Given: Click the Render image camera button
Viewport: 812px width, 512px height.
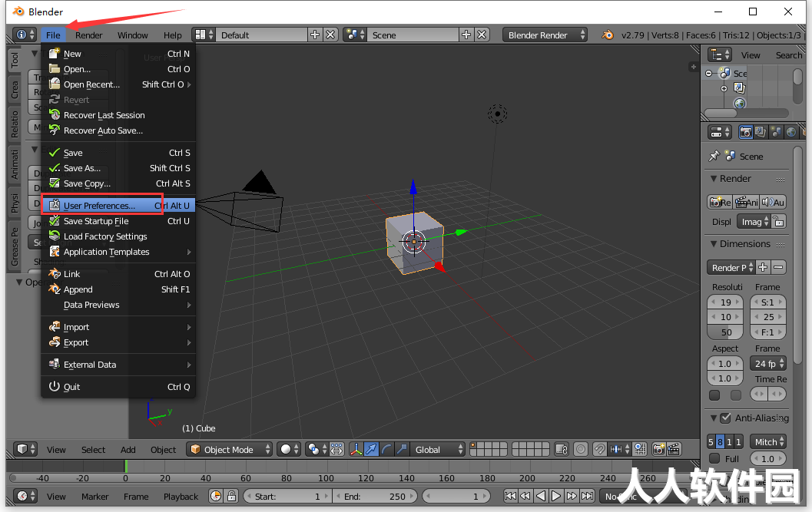Looking at the screenshot, I should [720, 202].
